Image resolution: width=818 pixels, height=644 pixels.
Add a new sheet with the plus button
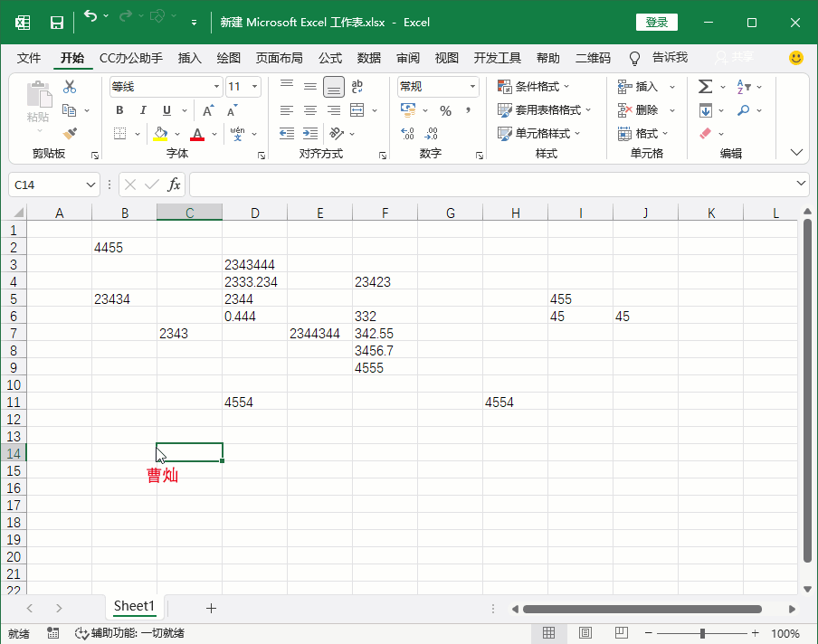click(211, 608)
